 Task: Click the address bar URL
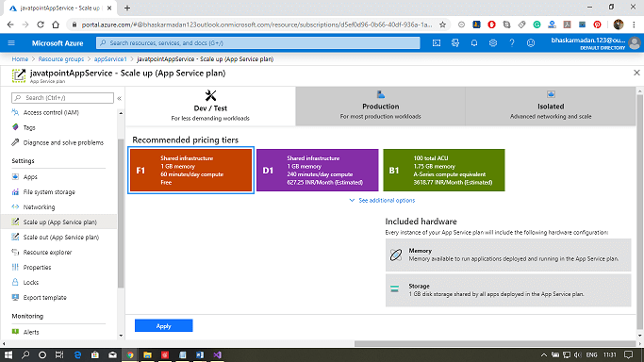pos(256,25)
